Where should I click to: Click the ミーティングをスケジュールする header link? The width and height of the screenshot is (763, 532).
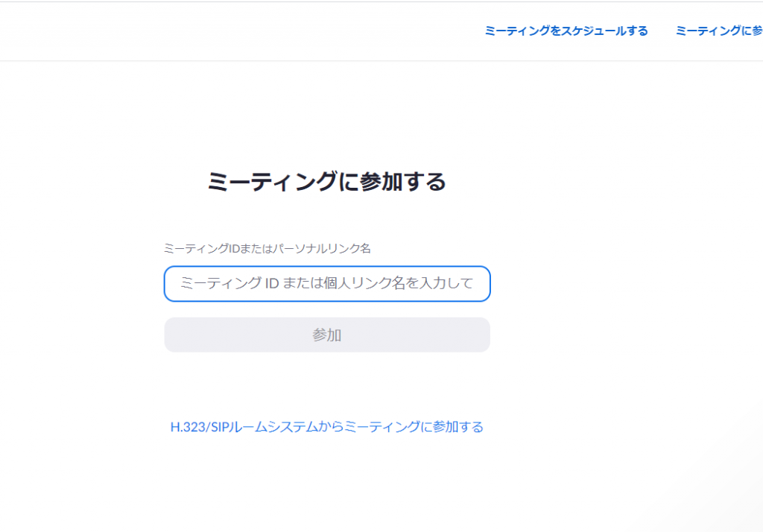(566, 31)
